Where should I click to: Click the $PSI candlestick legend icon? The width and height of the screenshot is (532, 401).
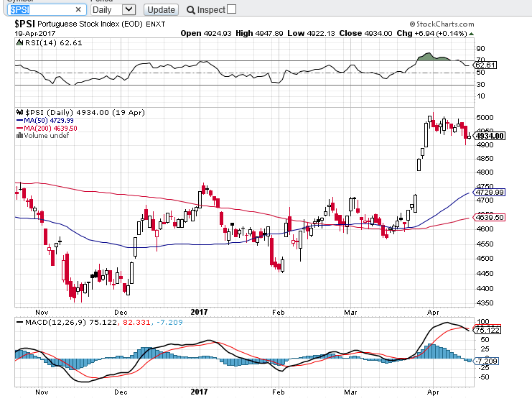coord(19,112)
